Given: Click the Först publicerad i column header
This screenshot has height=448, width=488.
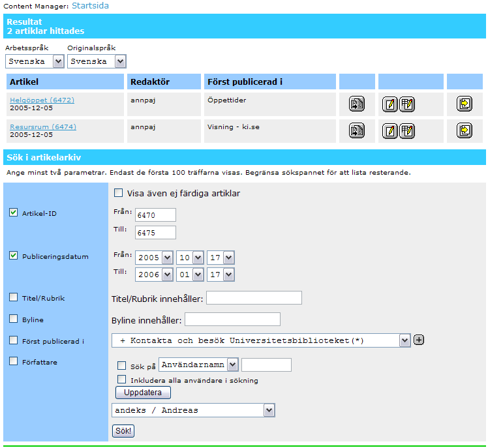Looking at the screenshot, I should tap(270, 82).
